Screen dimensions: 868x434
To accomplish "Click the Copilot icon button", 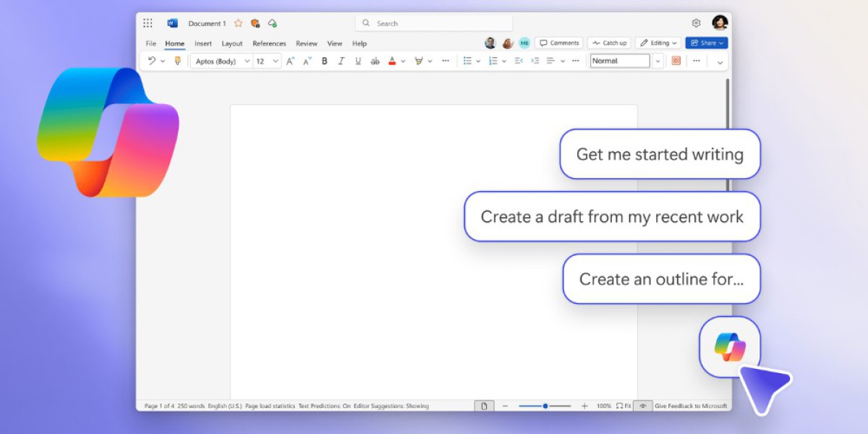I will 729,347.
